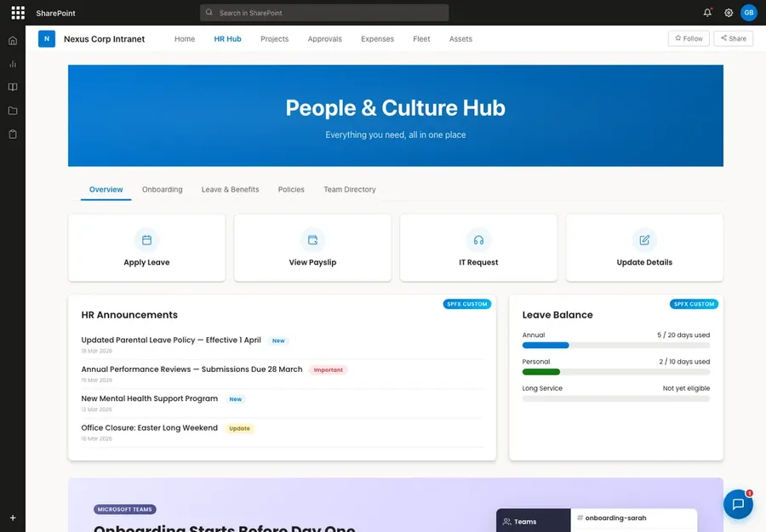Click the plus icon in sidebar
The width and height of the screenshot is (766, 532).
click(13, 518)
